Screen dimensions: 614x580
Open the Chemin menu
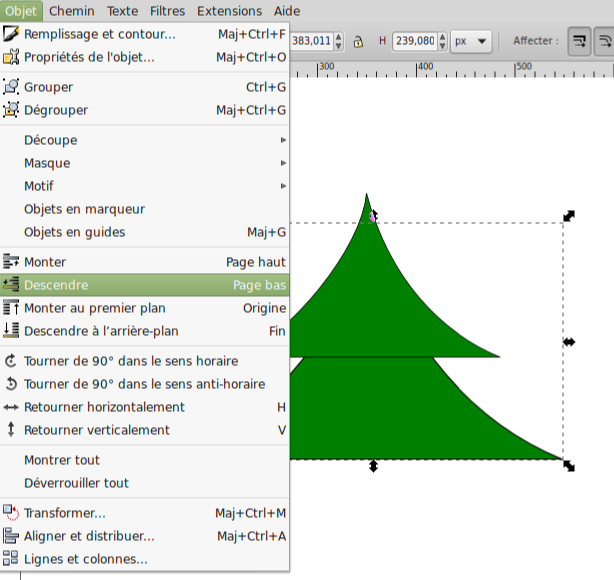click(x=72, y=11)
